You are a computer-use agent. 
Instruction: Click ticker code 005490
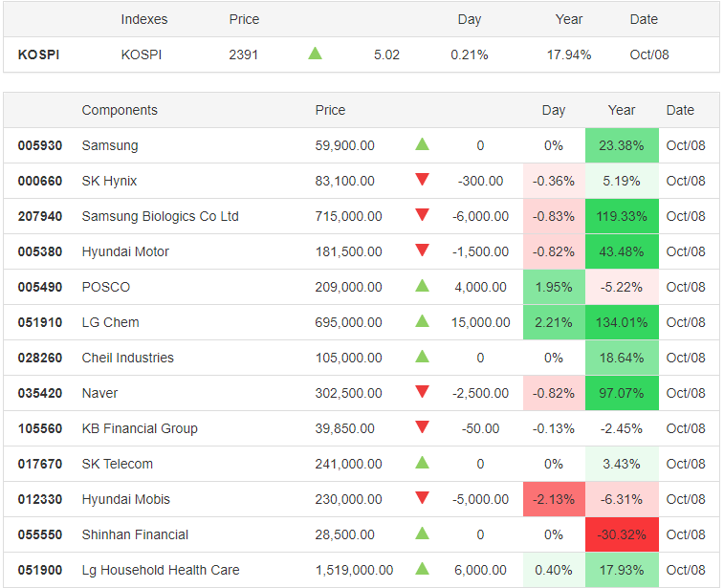point(40,287)
